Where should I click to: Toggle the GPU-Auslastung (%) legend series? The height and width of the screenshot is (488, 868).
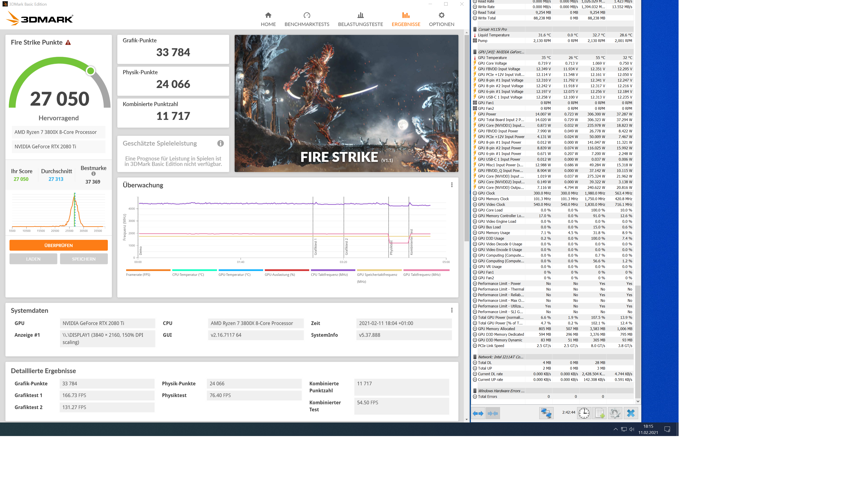coord(280,274)
